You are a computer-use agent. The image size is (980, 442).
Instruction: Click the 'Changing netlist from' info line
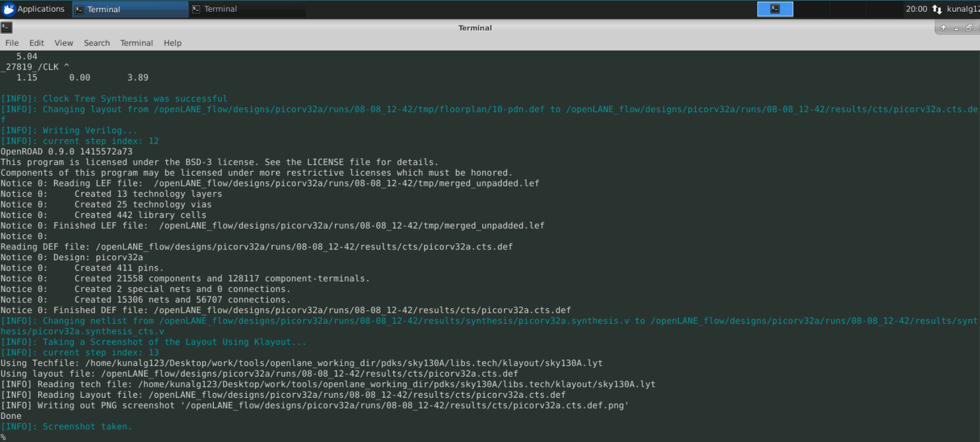(489, 326)
